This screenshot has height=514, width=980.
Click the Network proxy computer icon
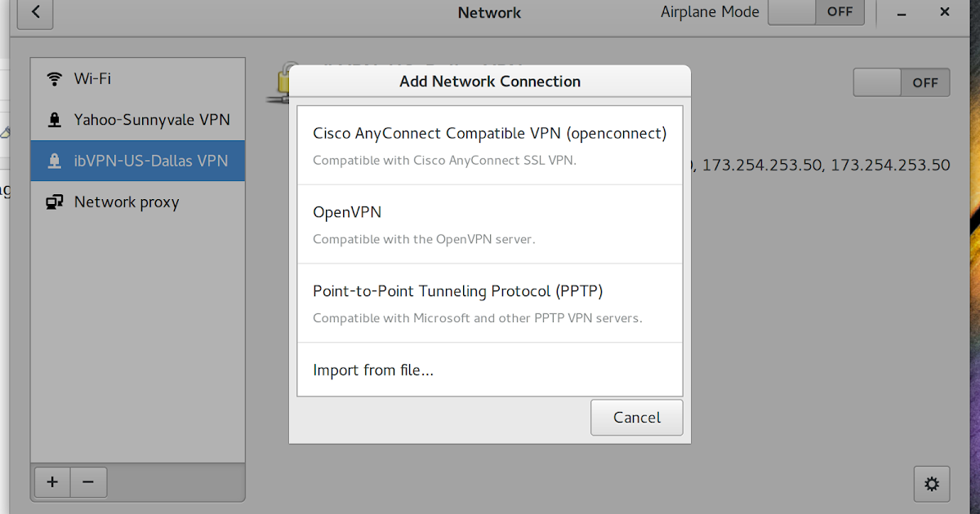tap(55, 202)
